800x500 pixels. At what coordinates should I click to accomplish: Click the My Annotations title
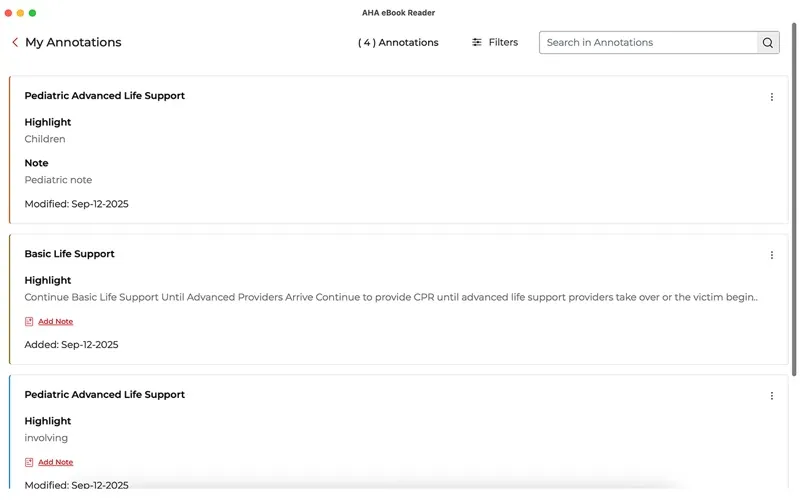tap(73, 42)
